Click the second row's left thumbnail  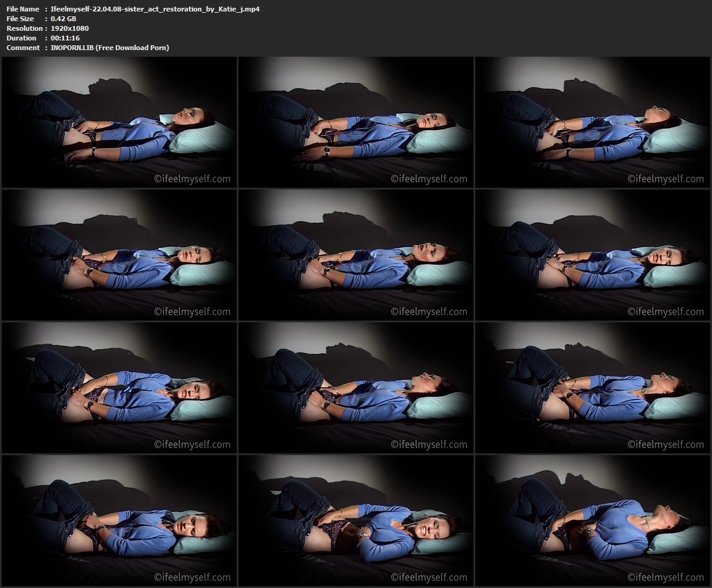119,255
